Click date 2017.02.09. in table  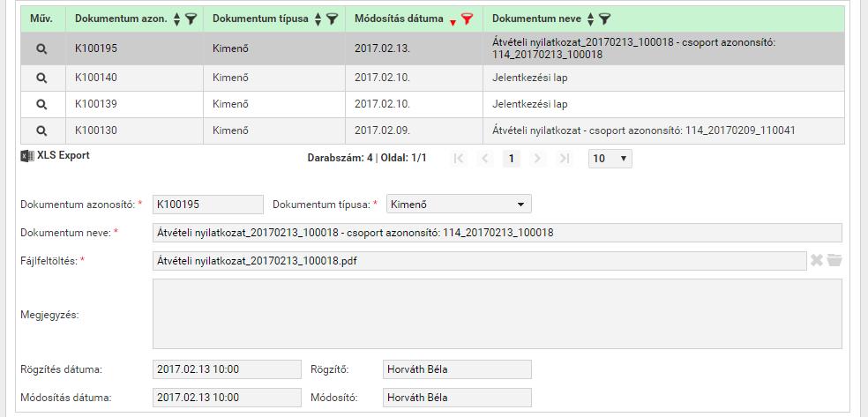click(383, 130)
